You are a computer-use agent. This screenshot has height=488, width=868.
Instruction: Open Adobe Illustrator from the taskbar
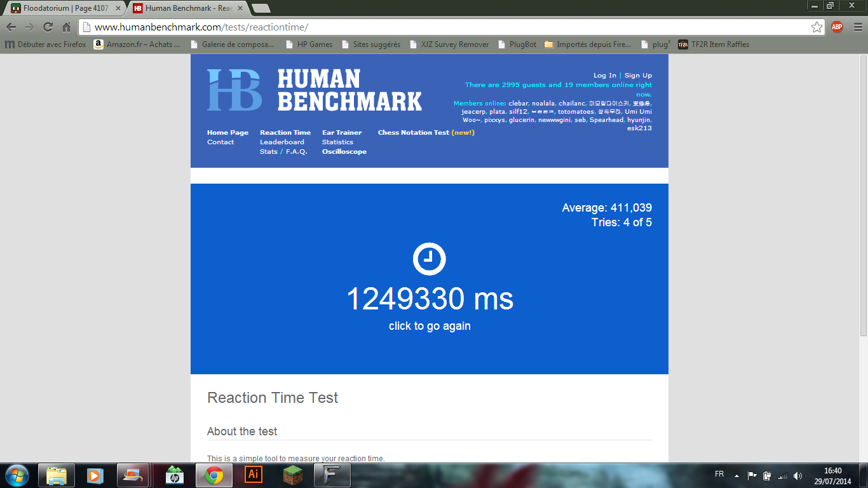pyautogui.click(x=253, y=475)
